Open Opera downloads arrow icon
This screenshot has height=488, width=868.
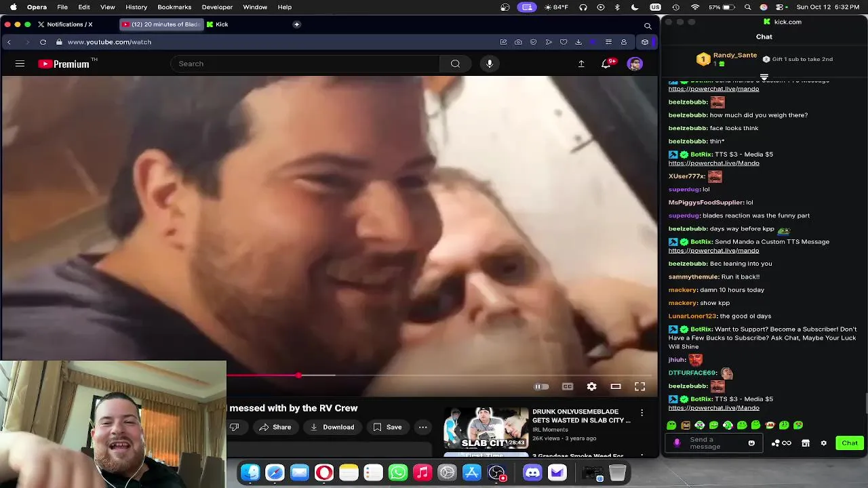click(578, 42)
